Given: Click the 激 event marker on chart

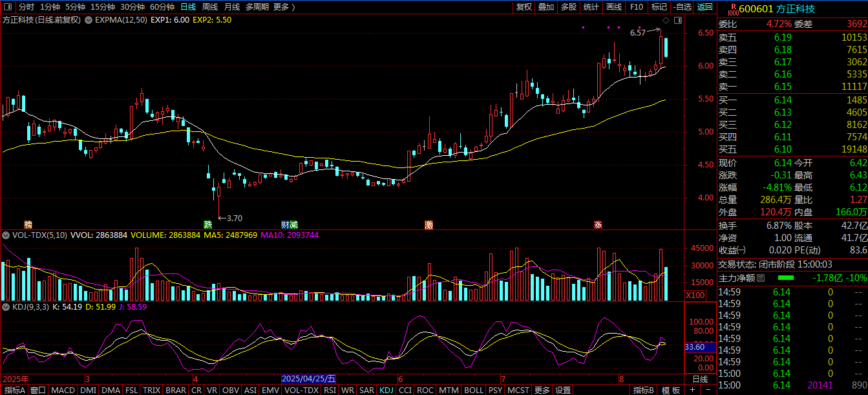Looking at the screenshot, I should click(x=429, y=224).
